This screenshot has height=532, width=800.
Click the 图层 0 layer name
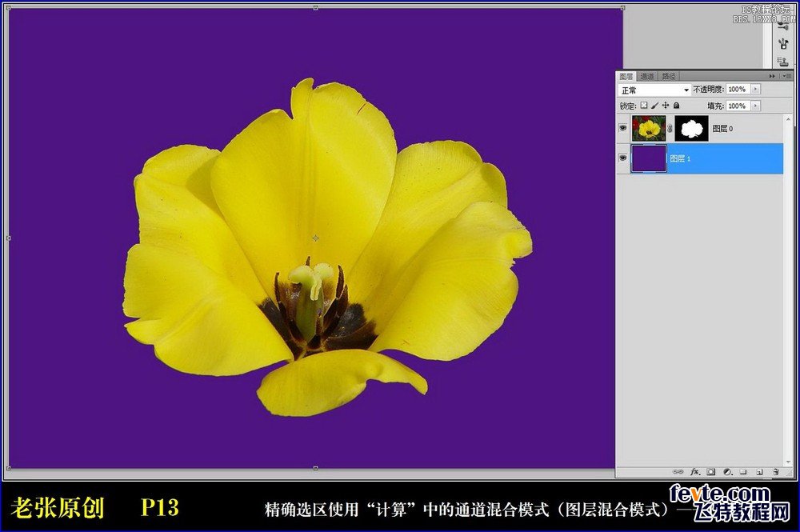722,129
